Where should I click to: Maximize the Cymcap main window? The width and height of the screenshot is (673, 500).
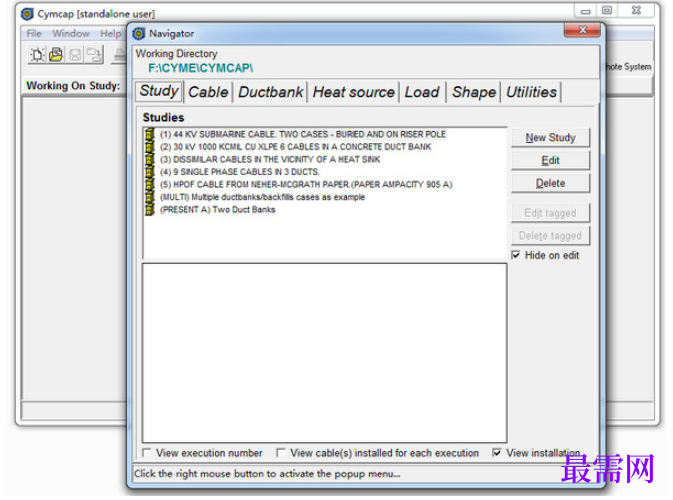[607, 10]
